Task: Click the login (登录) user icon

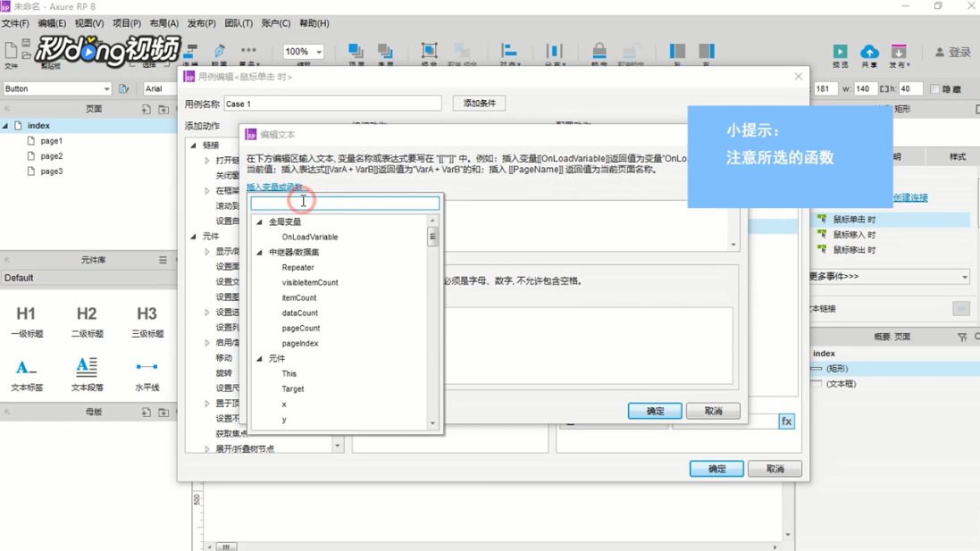Action: click(x=940, y=53)
